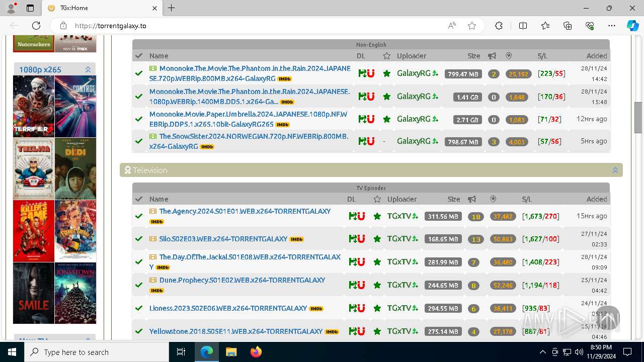Image resolution: width=644 pixels, height=362 pixels.
Task: Sort TV Episodes by S/L column
Action: pyautogui.click(x=527, y=199)
